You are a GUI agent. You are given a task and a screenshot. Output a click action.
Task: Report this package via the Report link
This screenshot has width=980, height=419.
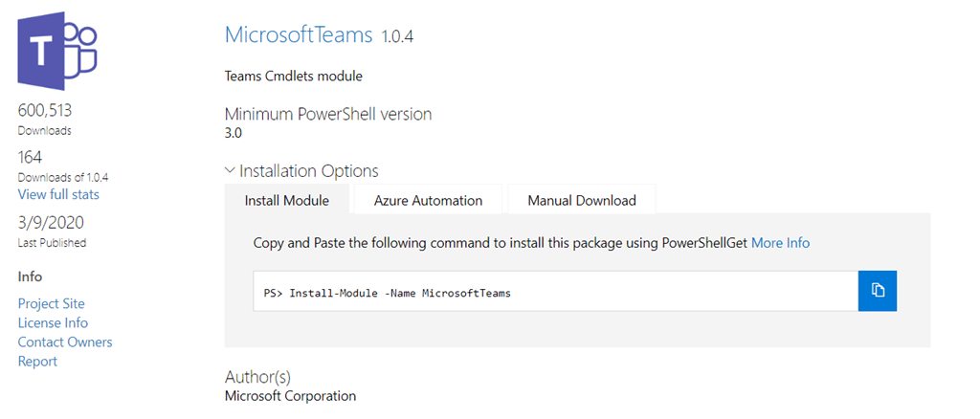click(37, 362)
